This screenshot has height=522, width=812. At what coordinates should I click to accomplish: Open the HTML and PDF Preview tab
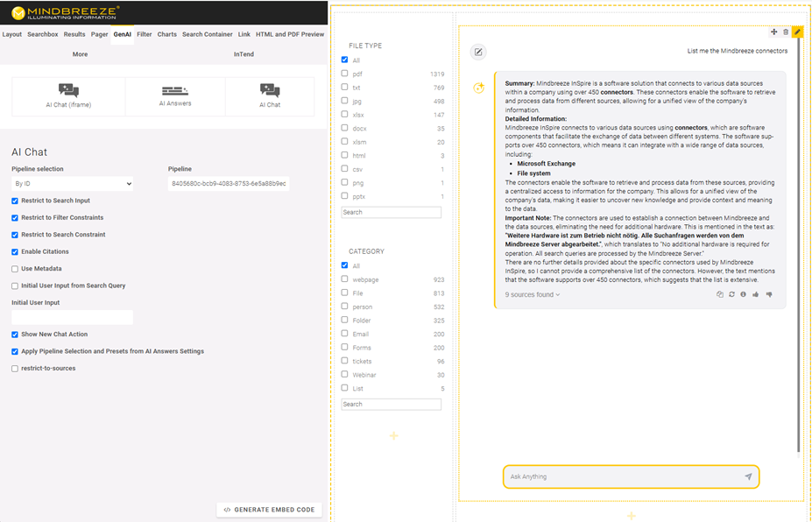tap(290, 35)
